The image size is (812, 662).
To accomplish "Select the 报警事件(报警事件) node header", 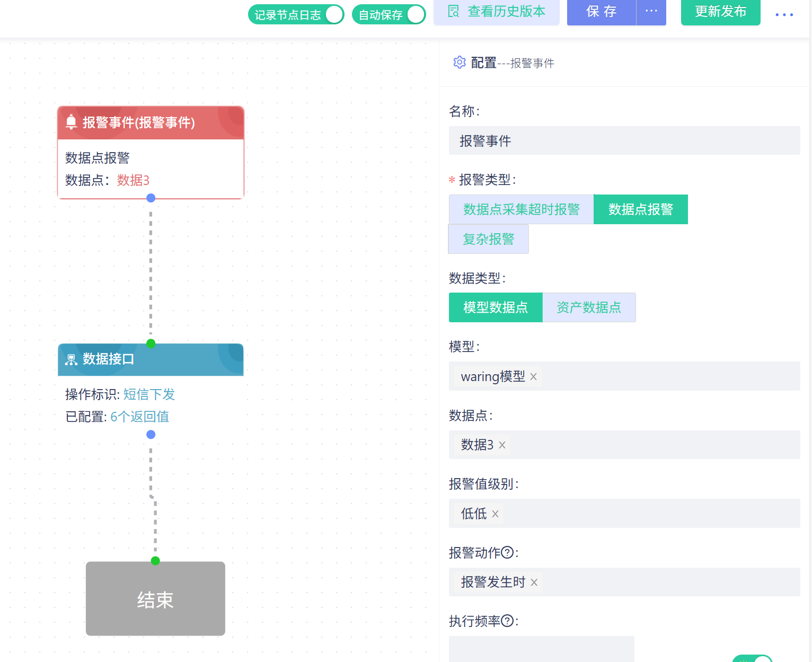I will pos(151,123).
